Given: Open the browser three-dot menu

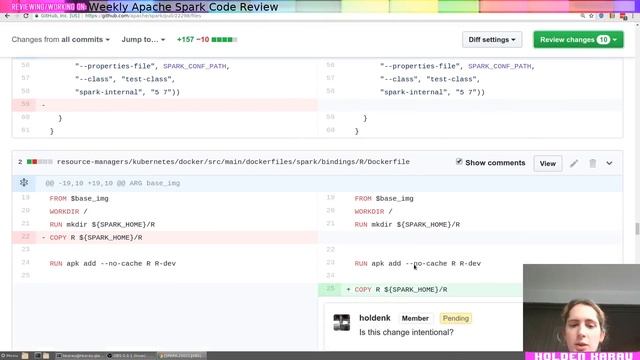Looking at the screenshot, I should 634,16.
